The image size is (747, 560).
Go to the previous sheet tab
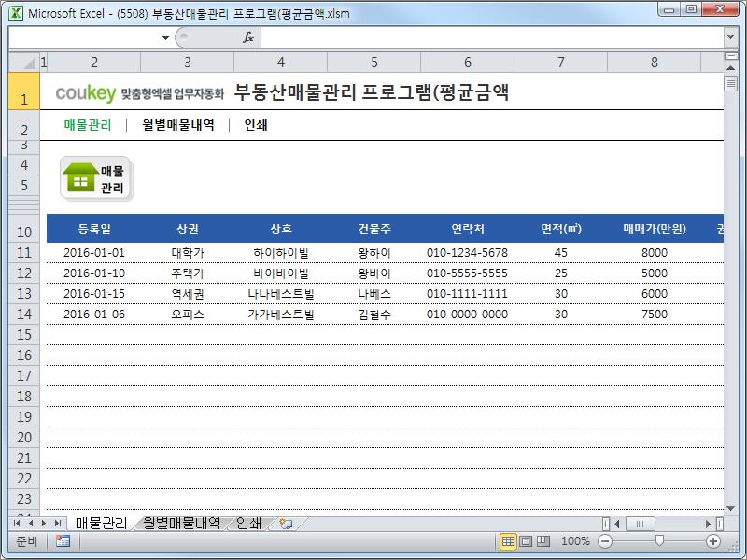pyautogui.click(x=31, y=524)
